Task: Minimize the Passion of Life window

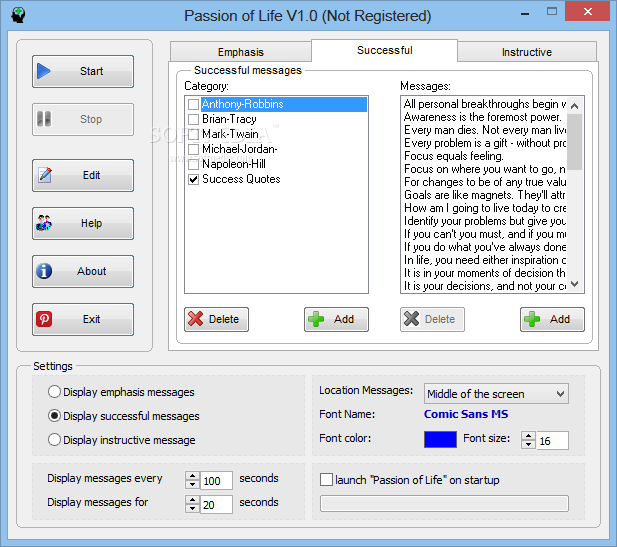Action: [x=525, y=13]
